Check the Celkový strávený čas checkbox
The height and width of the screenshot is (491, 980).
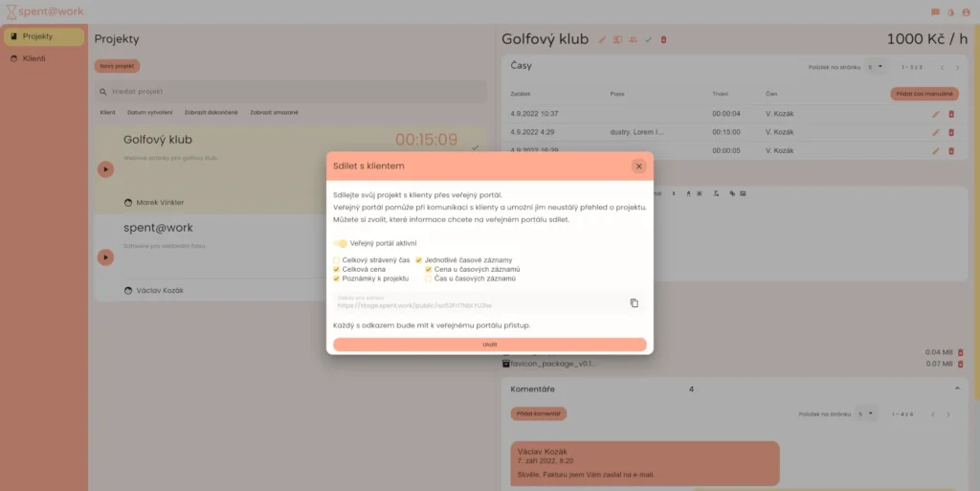[336, 260]
